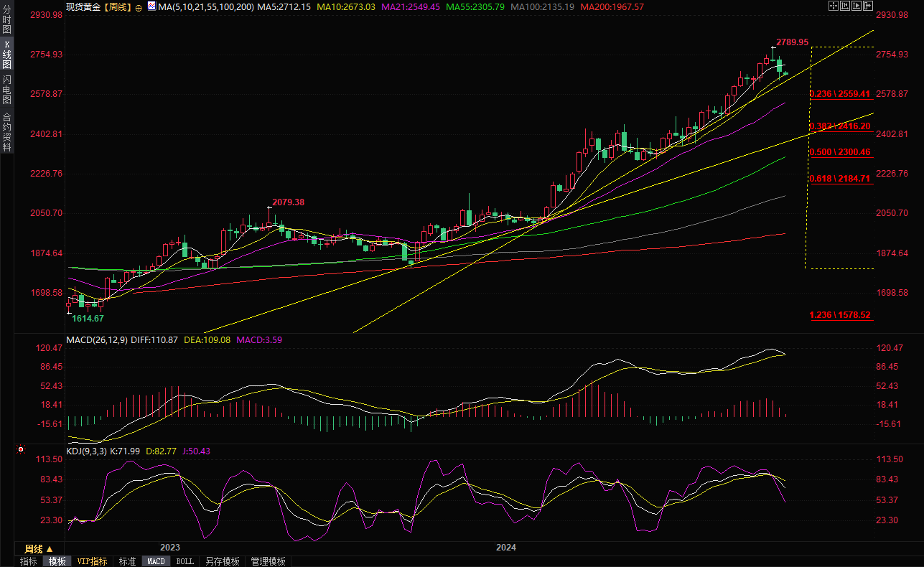Click the 2789.95 high price label
This screenshot has height=567, width=924.
(x=793, y=42)
